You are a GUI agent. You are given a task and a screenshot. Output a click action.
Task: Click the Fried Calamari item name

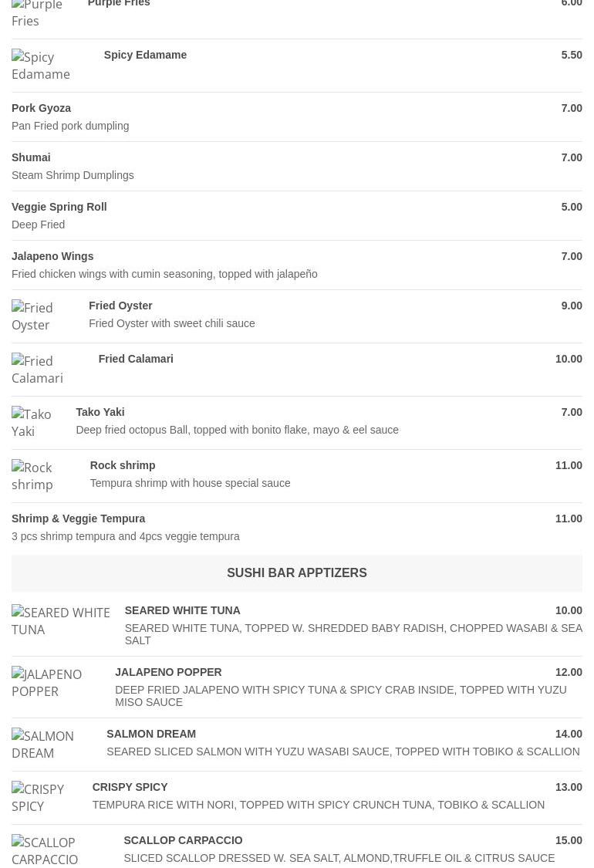(x=136, y=359)
